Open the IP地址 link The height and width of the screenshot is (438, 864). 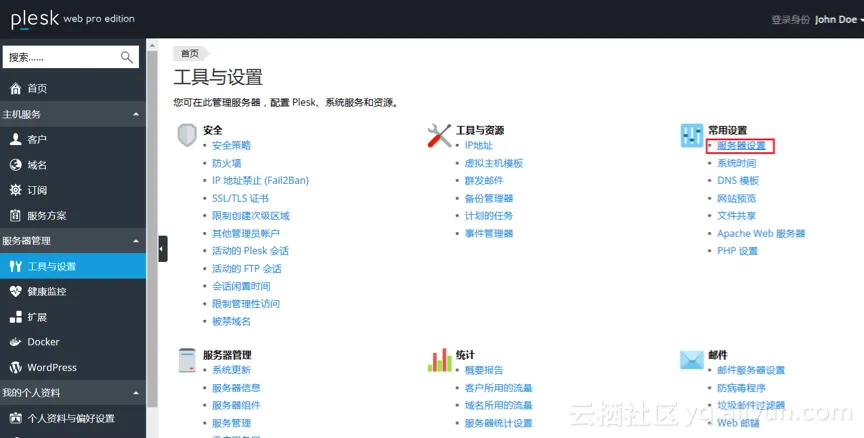[478, 145]
